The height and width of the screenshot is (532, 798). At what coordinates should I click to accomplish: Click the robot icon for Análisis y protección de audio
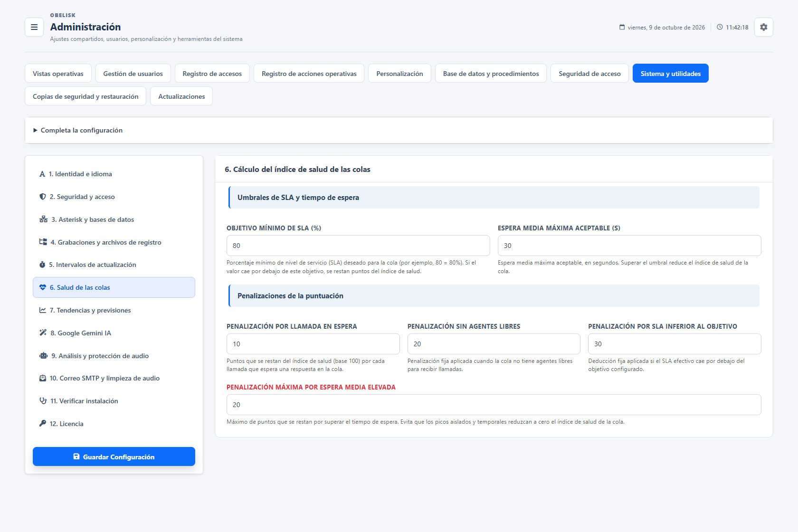[44, 356]
